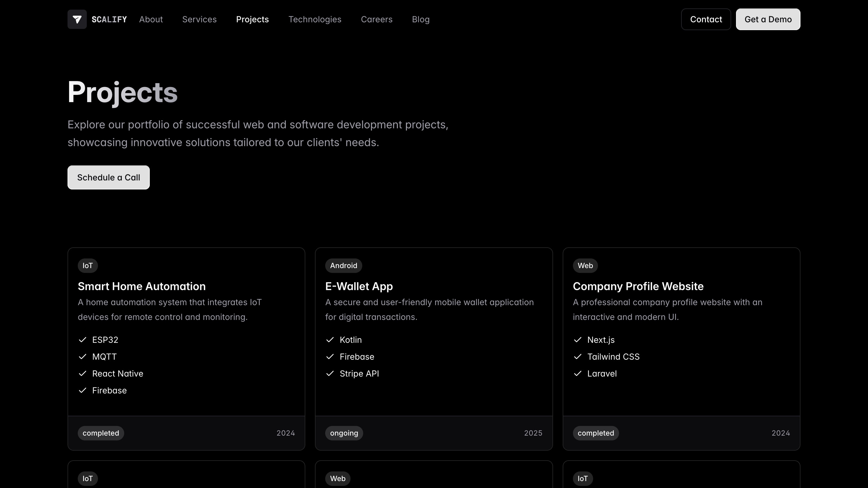Click the Schedule a Call button
The image size is (868, 488).
click(108, 177)
